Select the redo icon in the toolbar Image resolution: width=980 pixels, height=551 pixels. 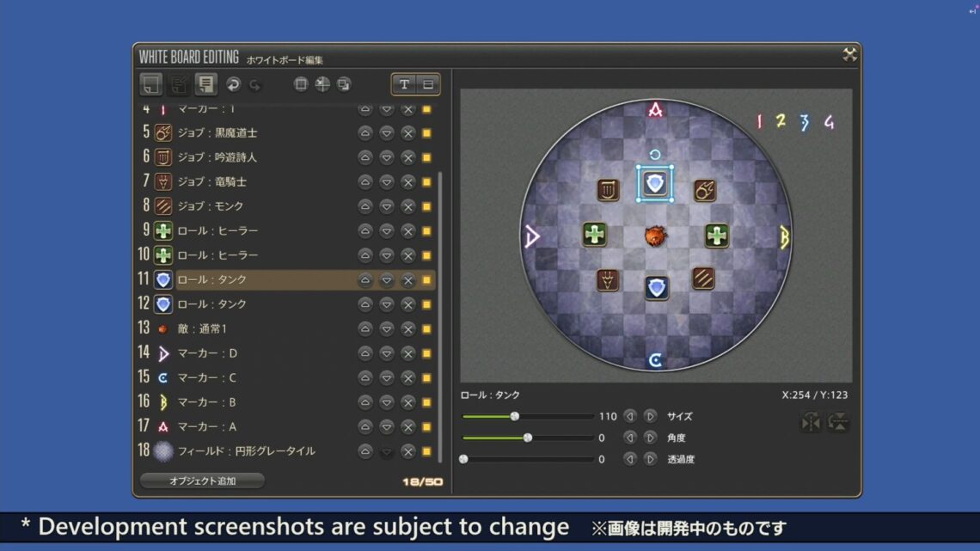click(x=255, y=84)
